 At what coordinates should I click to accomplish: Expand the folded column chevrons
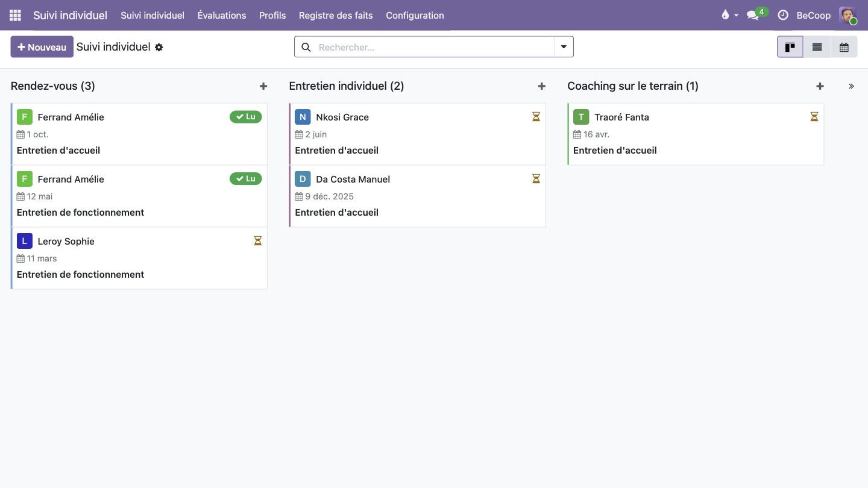[x=851, y=86]
